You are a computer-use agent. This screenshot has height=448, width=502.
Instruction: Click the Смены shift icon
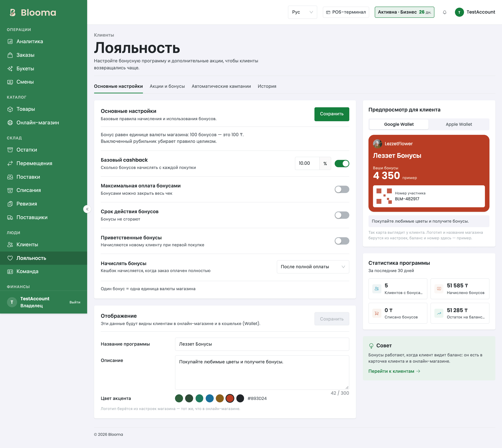pyautogui.click(x=10, y=82)
